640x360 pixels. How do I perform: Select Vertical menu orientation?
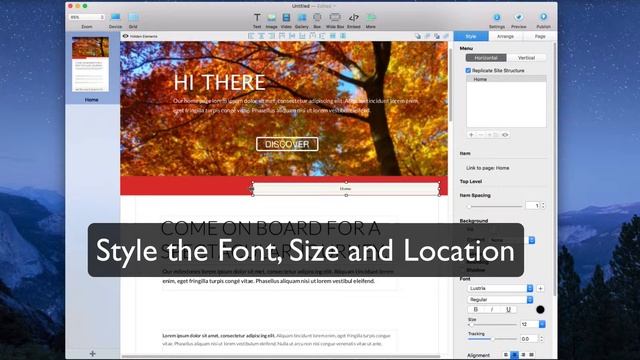click(526, 58)
